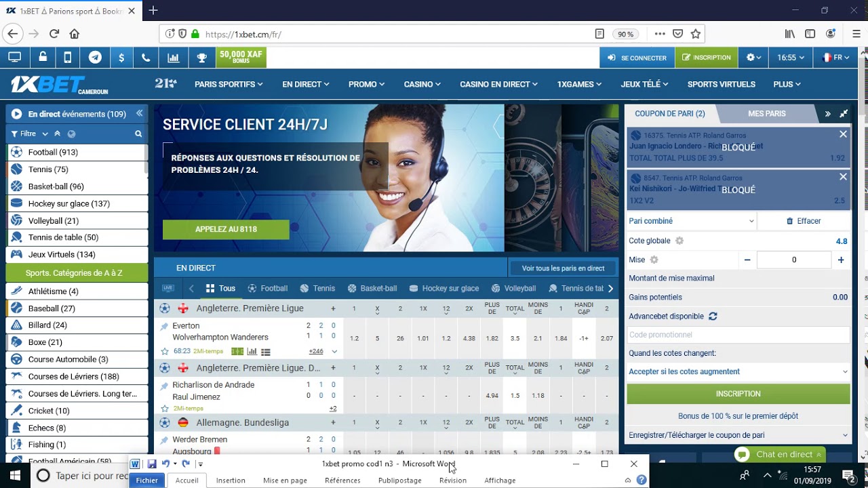Click APPELEZ AU 8118 button

(x=226, y=229)
